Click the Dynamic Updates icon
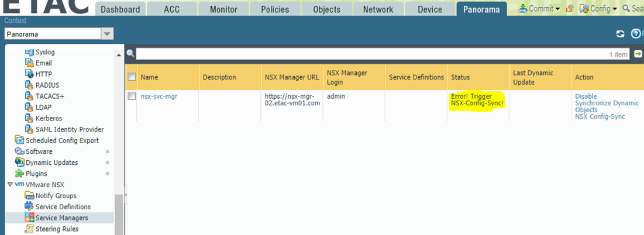The height and width of the screenshot is (235, 644). [19, 163]
